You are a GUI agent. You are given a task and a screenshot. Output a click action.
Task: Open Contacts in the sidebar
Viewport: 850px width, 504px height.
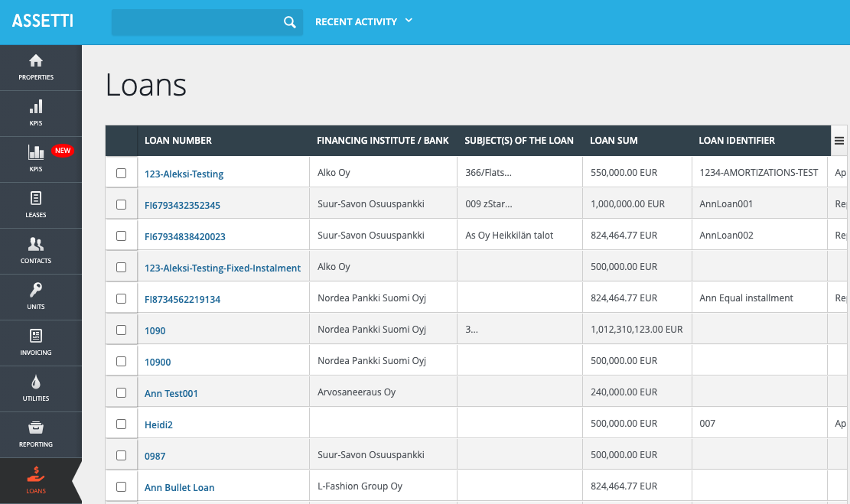[36, 251]
